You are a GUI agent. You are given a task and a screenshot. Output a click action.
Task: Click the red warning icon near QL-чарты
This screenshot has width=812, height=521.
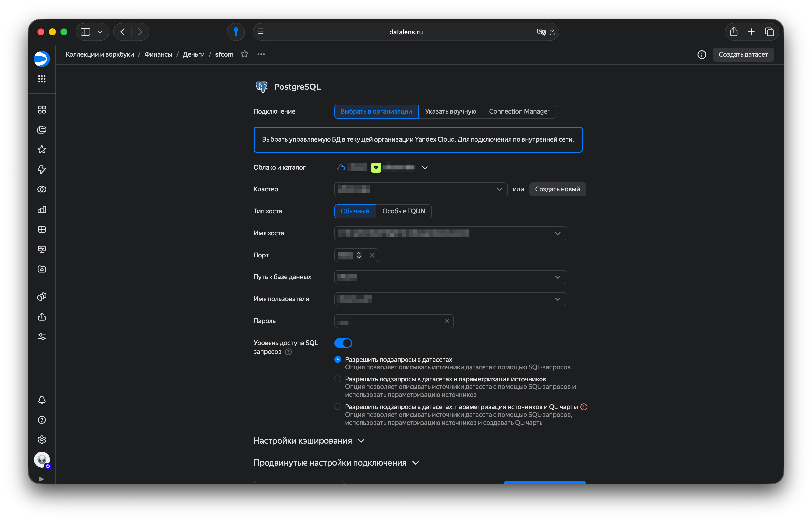coord(584,407)
